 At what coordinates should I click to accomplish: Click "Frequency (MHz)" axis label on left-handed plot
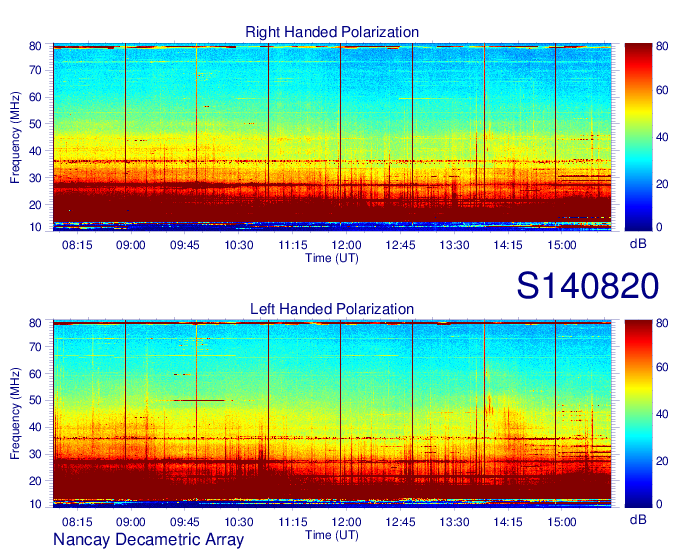pyautogui.click(x=15, y=413)
